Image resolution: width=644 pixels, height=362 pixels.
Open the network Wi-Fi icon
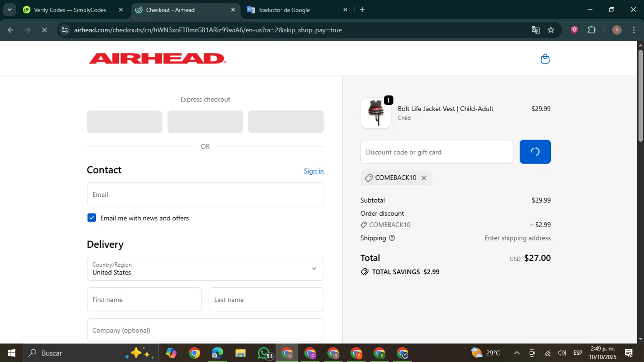547,353
